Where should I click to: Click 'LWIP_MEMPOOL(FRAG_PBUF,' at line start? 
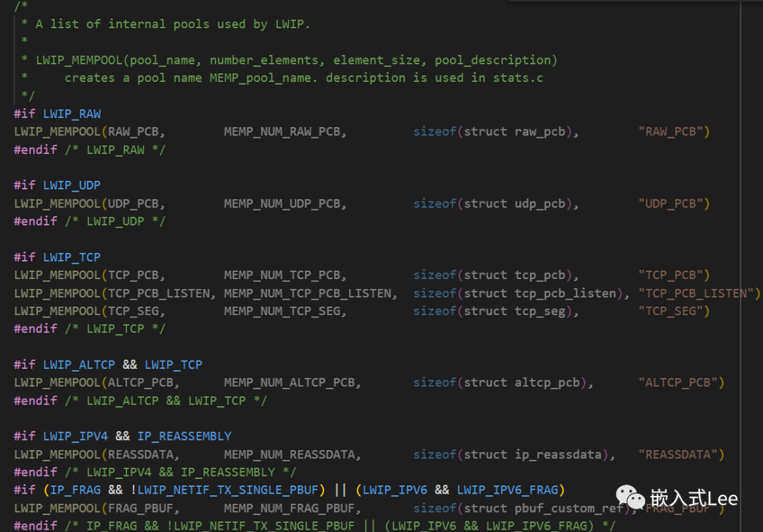97,508
